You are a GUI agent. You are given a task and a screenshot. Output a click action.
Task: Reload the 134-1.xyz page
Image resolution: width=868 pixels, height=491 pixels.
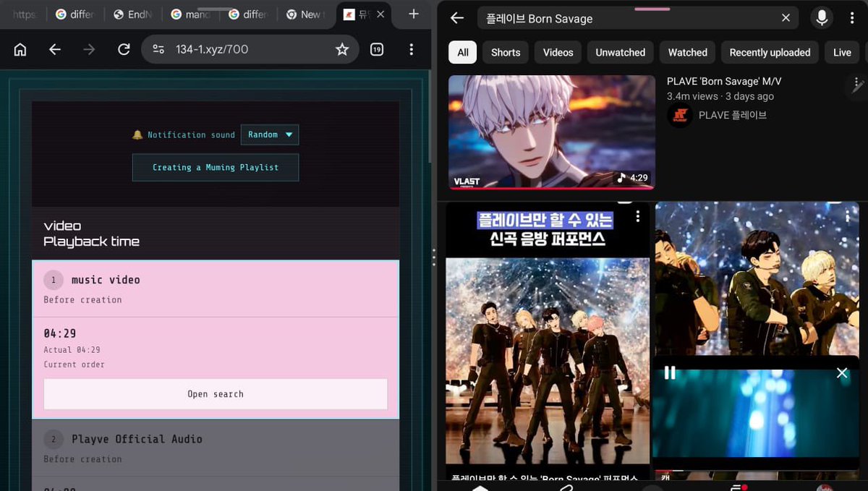tap(124, 49)
